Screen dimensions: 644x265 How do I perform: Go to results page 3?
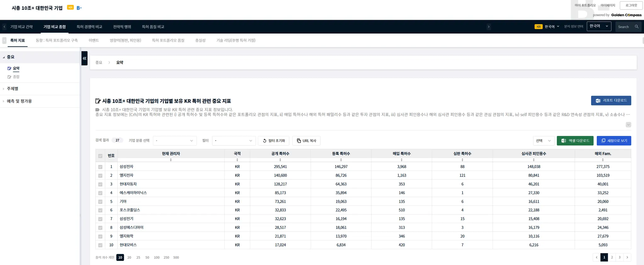[619, 257]
